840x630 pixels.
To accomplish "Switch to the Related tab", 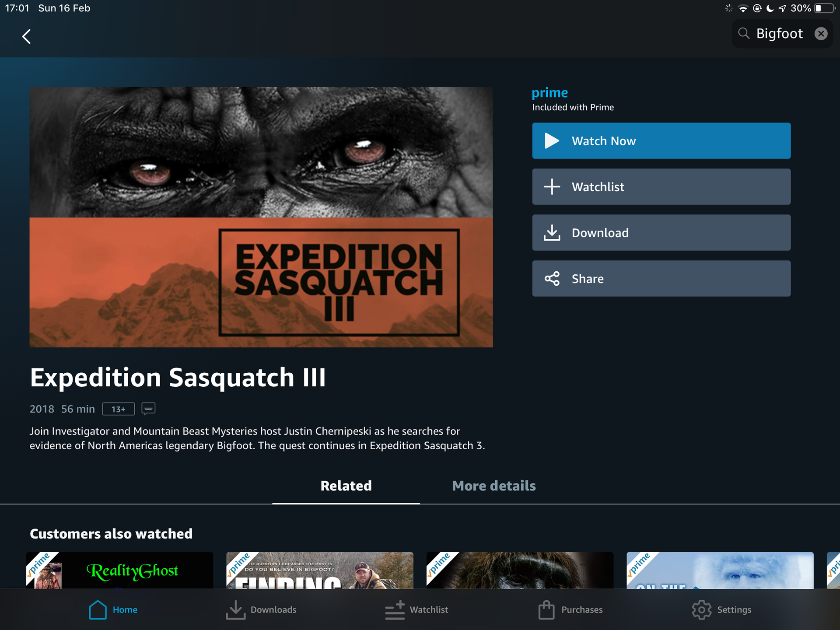I will tap(346, 486).
